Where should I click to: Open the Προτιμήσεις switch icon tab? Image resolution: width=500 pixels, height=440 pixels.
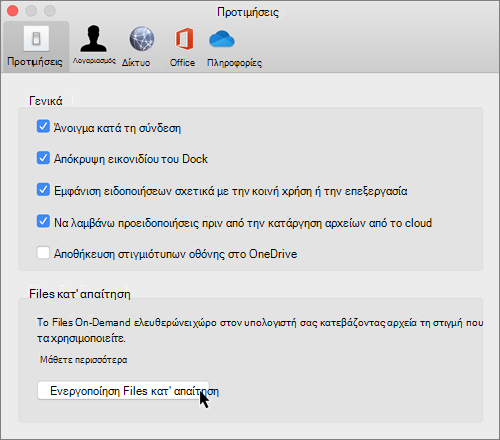(36, 39)
